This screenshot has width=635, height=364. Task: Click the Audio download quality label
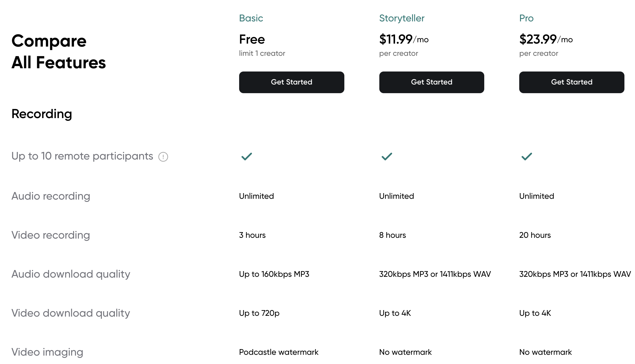pos(71,274)
